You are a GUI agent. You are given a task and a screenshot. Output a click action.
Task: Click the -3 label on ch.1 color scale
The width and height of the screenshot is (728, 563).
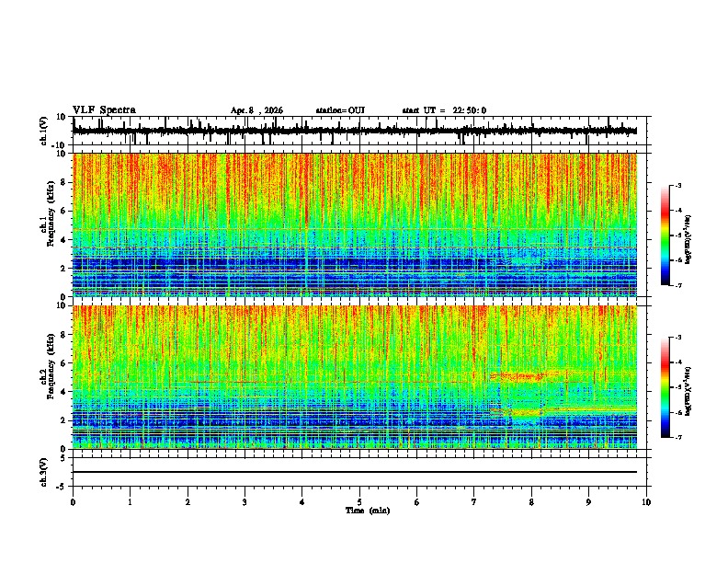(x=677, y=185)
